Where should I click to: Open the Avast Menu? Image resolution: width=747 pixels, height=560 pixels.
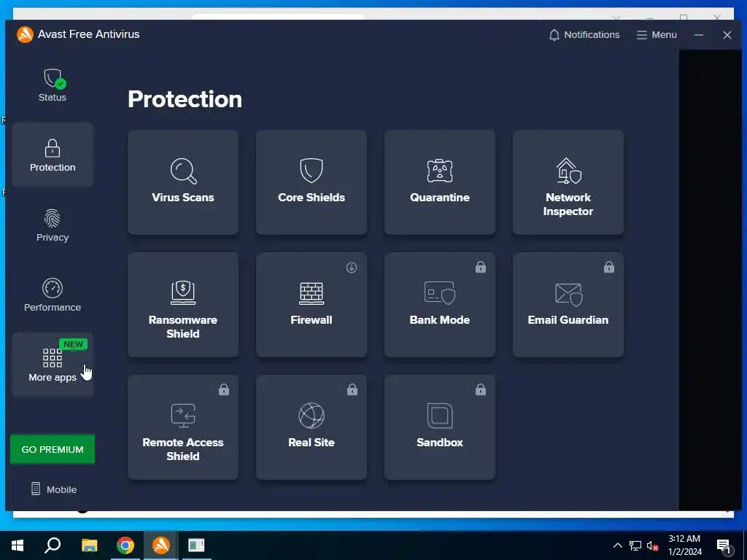[x=657, y=35]
